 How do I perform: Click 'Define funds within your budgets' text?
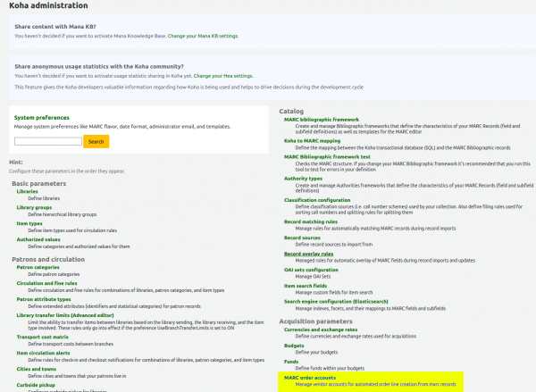tap(330, 368)
